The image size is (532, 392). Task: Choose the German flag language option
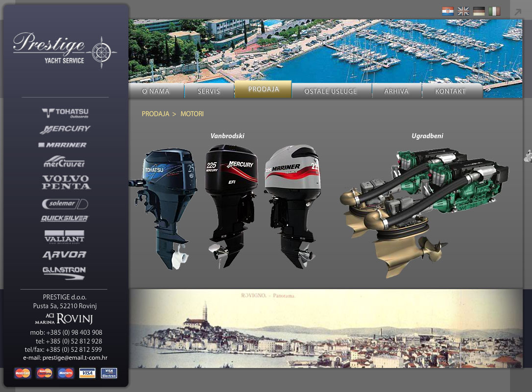(x=479, y=11)
